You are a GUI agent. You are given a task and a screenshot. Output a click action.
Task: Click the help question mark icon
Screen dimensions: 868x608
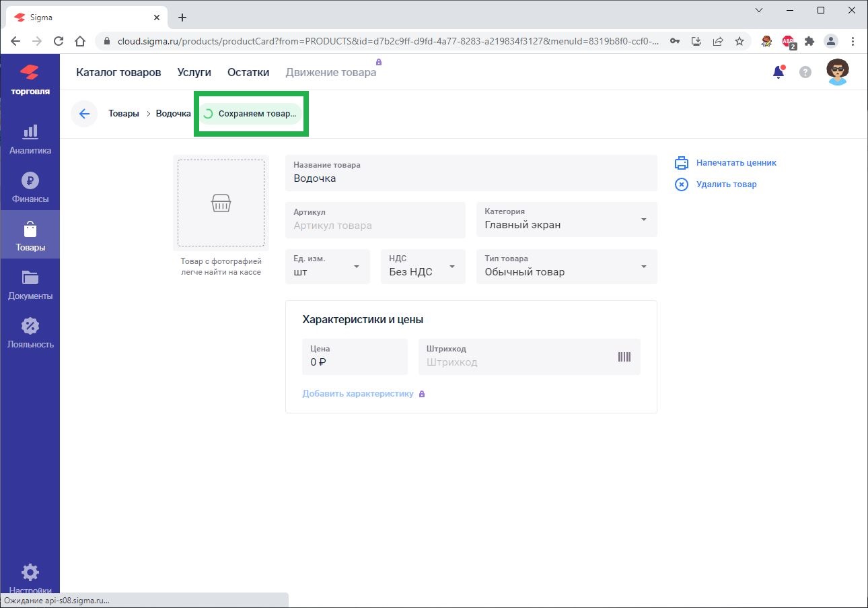click(805, 72)
